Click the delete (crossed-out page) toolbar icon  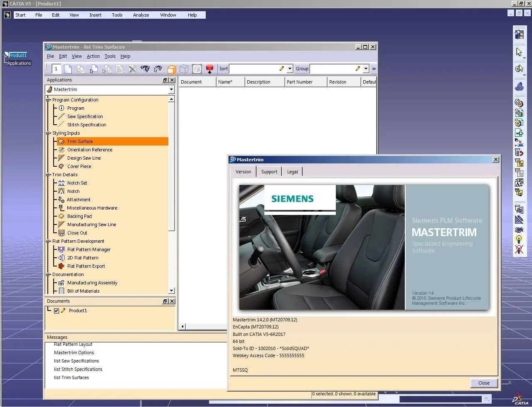coord(132,69)
